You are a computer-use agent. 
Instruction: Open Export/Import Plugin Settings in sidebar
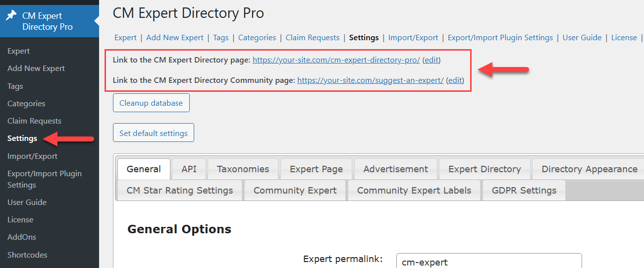(45, 179)
